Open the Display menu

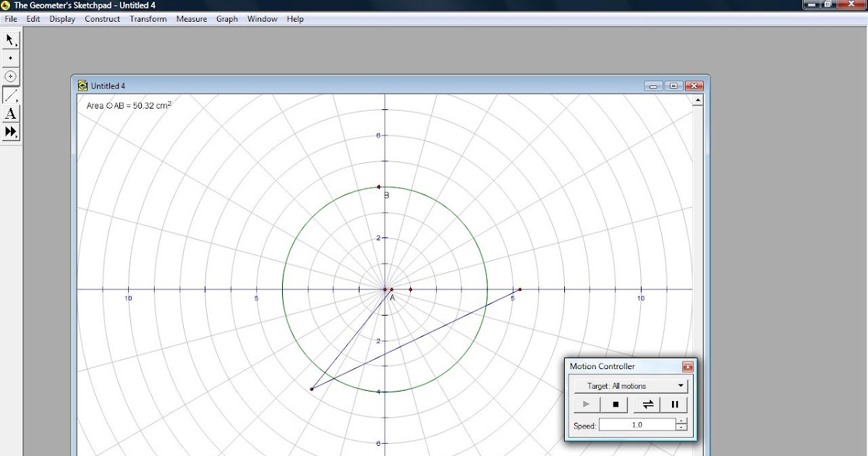point(62,19)
